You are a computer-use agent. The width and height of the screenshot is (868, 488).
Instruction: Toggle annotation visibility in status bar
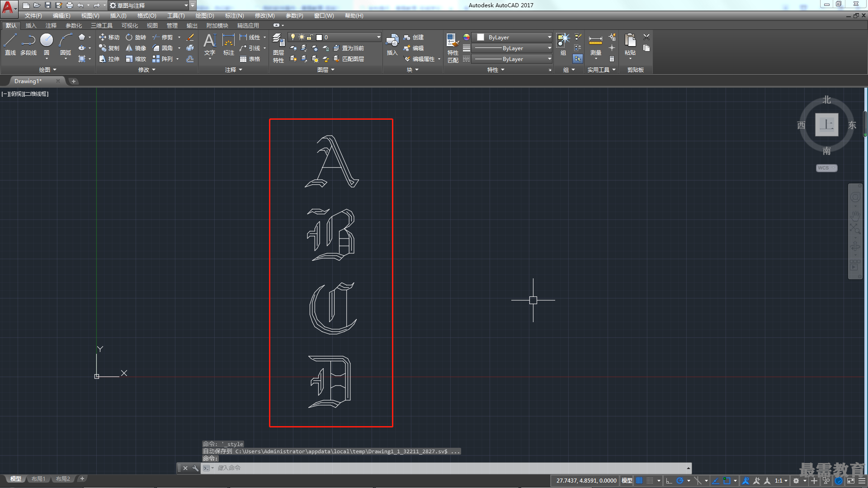746,481
